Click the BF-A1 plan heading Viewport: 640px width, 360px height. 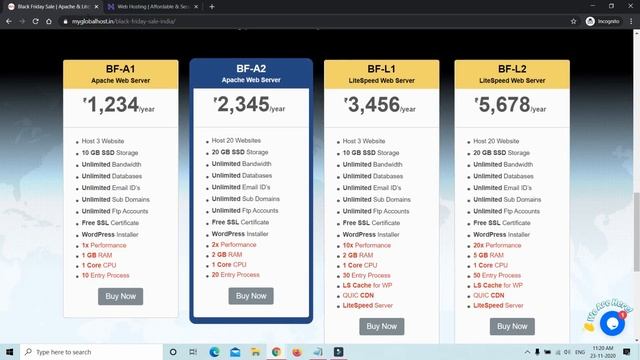tap(120, 69)
